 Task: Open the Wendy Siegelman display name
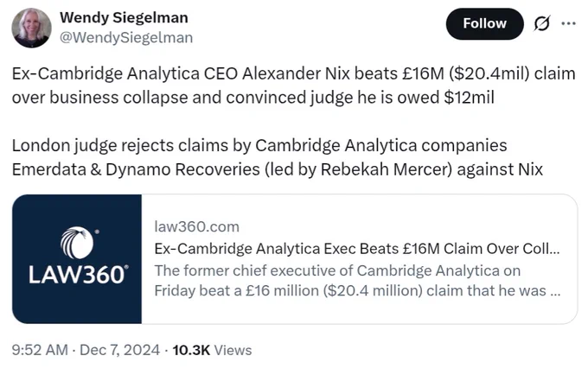[x=124, y=17]
